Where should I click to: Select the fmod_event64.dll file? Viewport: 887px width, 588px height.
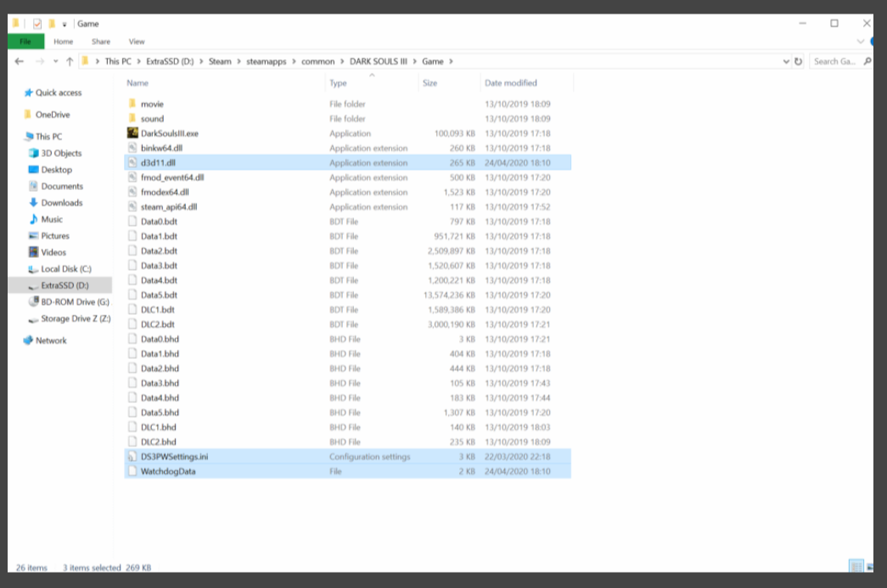coord(172,177)
